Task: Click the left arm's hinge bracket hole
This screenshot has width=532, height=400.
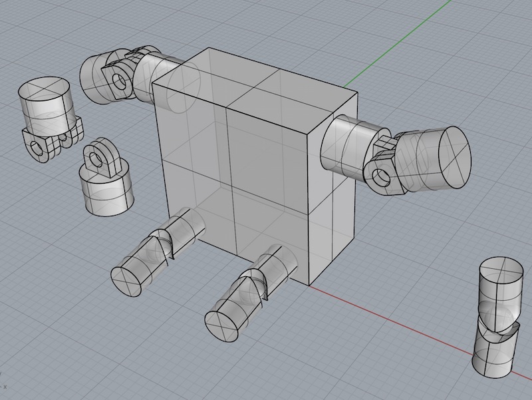Action: click(x=119, y=81)
